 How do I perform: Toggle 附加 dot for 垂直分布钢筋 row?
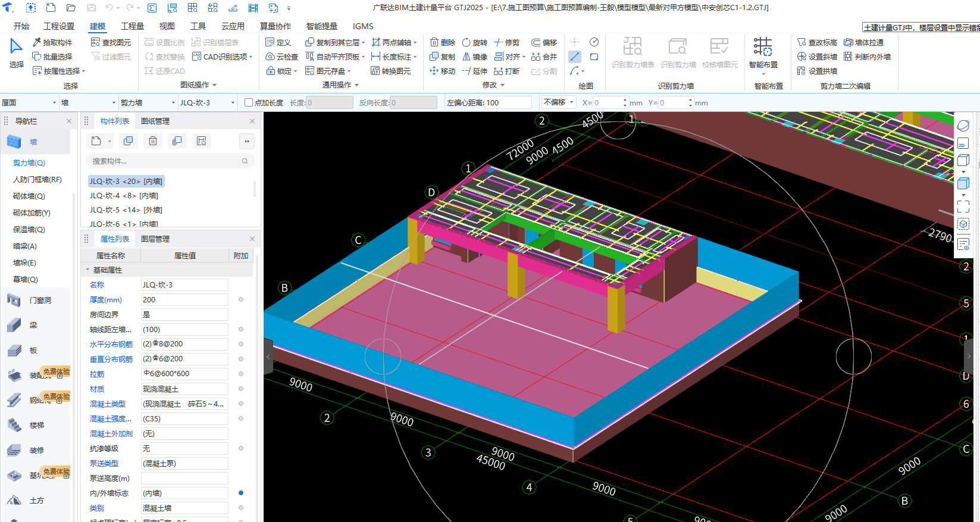pos(241,359)
